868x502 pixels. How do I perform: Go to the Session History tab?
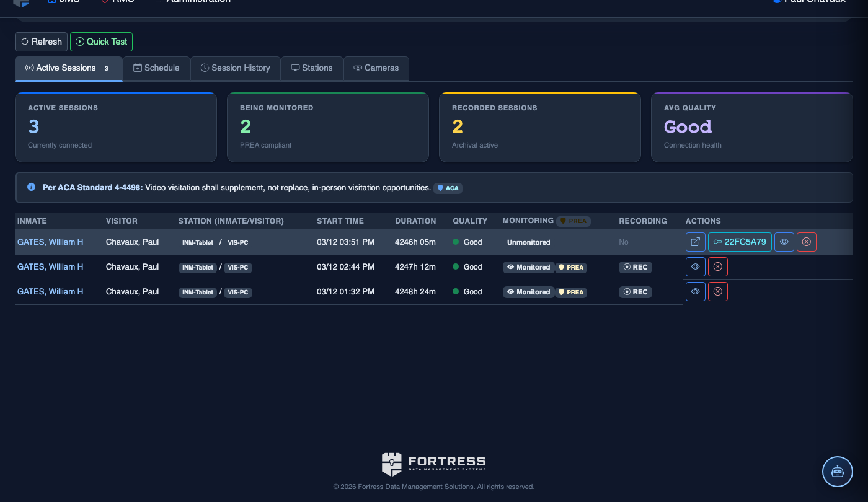(236, 68)
